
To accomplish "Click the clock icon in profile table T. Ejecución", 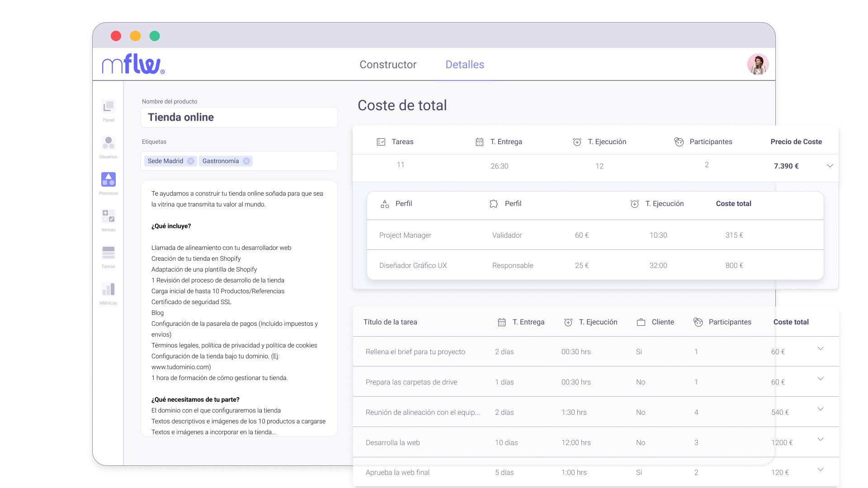I will click(x=635, y=204).
